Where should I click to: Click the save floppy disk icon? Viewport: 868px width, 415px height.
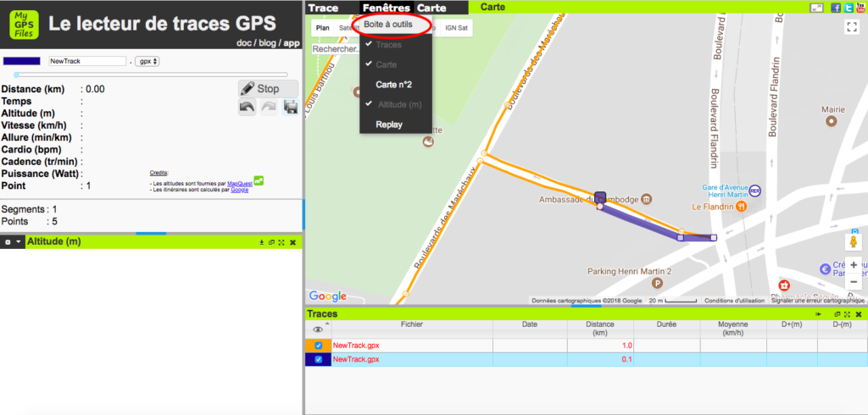[290, 107]
